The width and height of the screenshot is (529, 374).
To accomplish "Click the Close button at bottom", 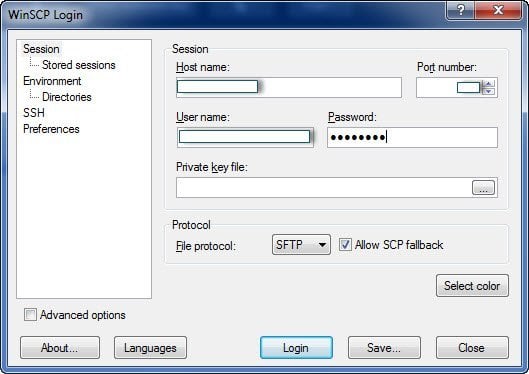I will click(x=472, y=347).
